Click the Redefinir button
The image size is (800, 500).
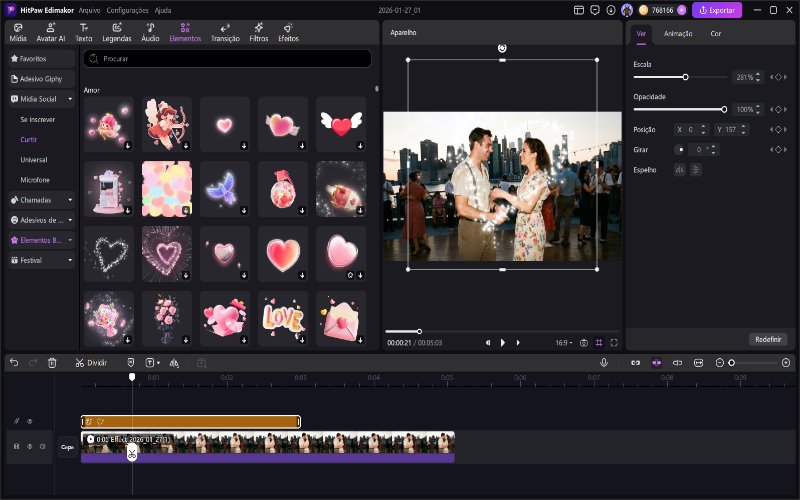click(768, 339)
